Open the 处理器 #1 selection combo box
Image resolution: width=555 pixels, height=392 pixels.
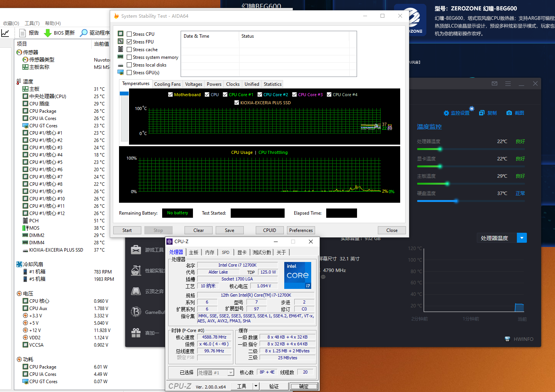216,372
